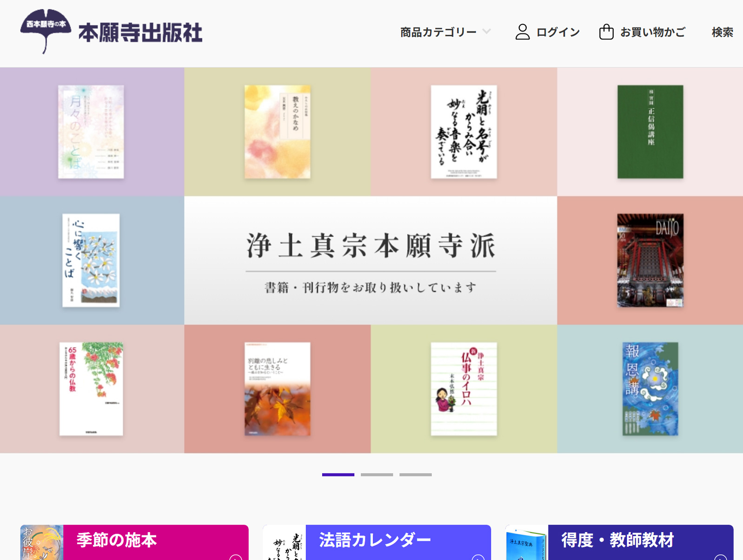The height and width of the screenshot is (560, 743).
Task: Click the 浄土真宗聖典 book thumbnail on 得度・教師教材
Action: (x=527, y=542)
